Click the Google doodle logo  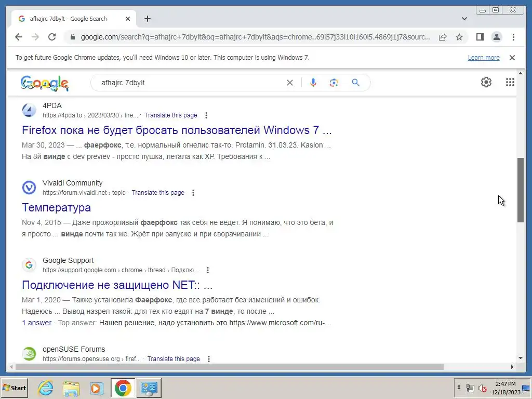click(x=45, y=83)
